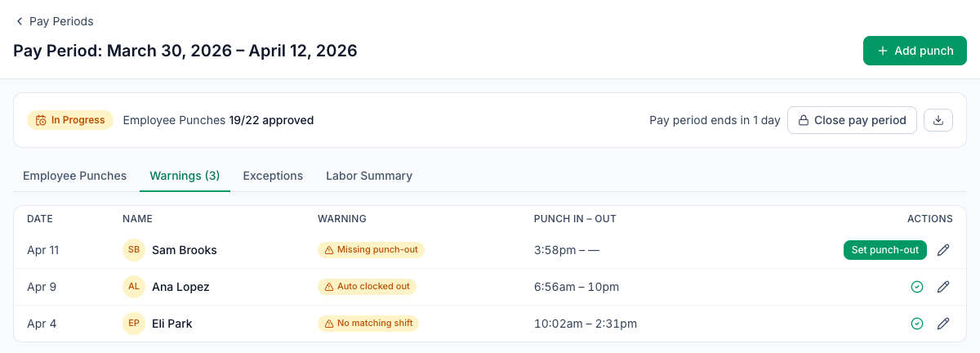Click the ACTIONS column header
The width and height of the screenshot is (980, 353).
pyautogui.click(x=929, y=219)
